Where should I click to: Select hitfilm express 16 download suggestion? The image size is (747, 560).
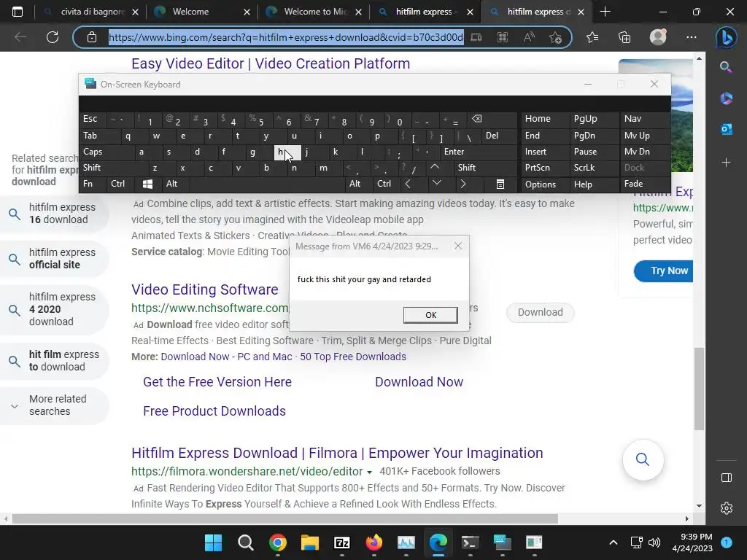pos(54,214)
